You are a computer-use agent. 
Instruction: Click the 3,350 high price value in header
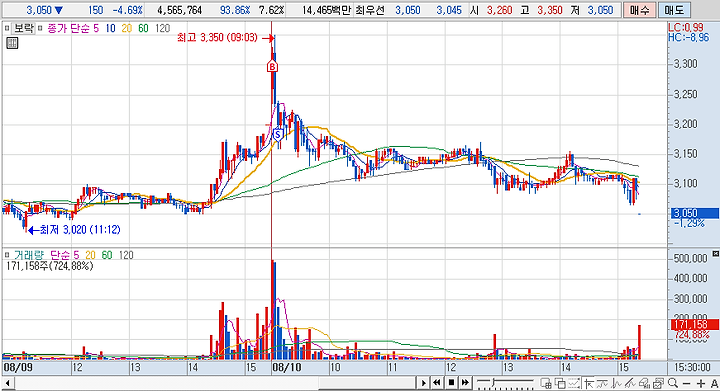pyautogui.click(x=550, y=10)
